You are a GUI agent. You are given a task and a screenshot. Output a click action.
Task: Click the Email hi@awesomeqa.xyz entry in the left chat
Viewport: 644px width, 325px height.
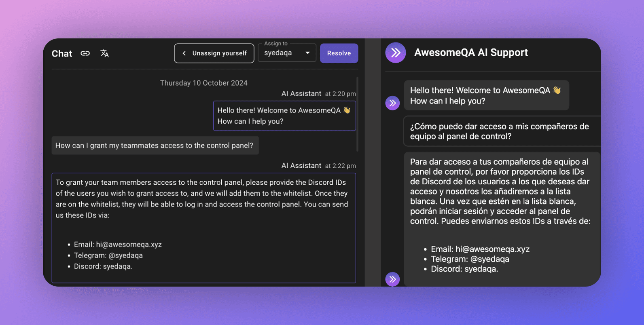(118, 245)
